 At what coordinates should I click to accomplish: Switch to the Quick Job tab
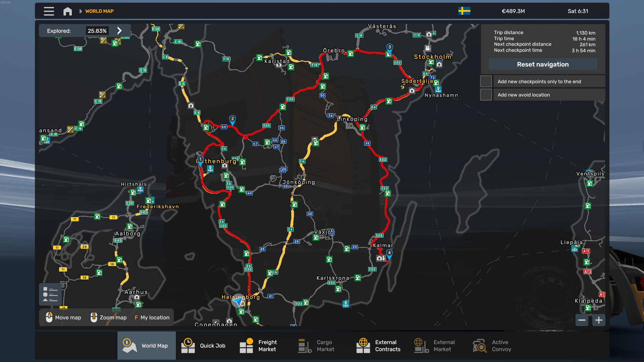(x=204, y=346)
